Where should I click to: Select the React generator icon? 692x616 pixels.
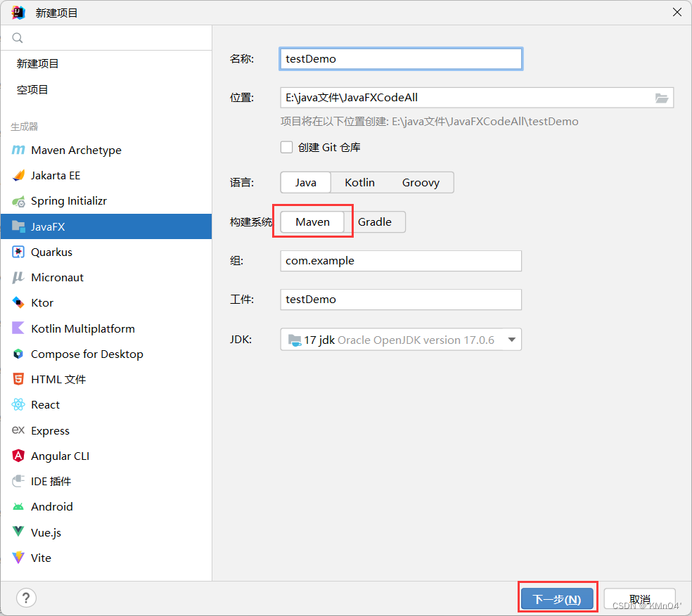click(x=19, y=404)
